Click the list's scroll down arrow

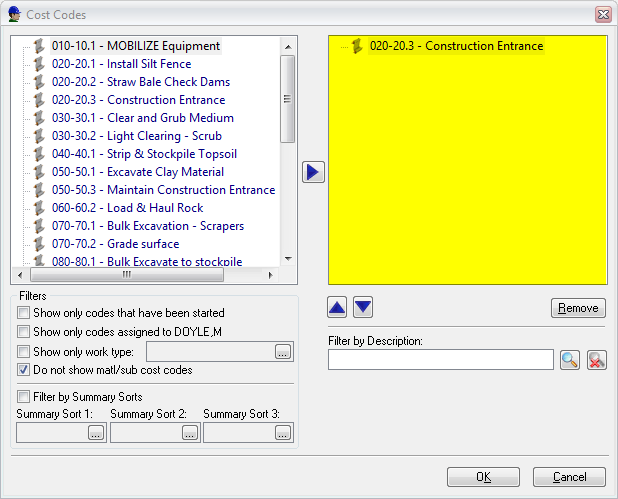pyautogui.click(x=288, y=259)
